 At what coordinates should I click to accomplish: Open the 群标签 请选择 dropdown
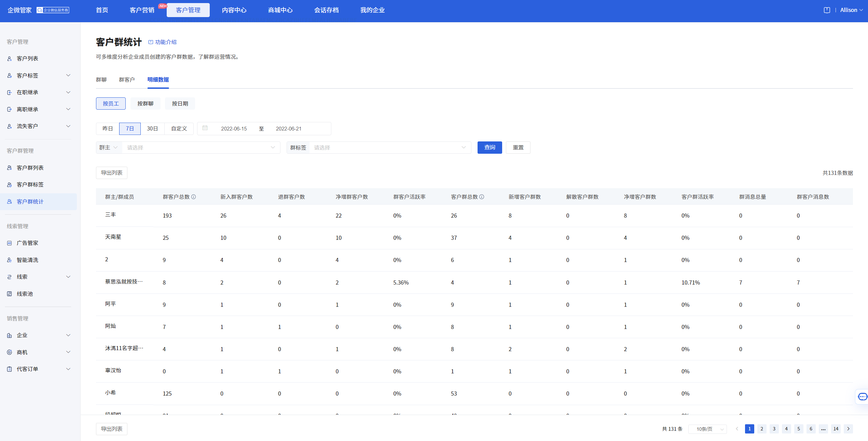(x=390, y=148)
